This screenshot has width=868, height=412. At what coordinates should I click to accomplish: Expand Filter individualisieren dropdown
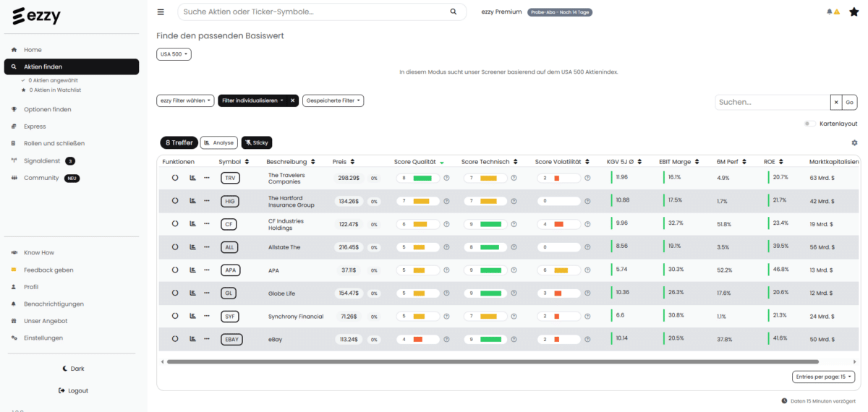(x=252, y=100)
